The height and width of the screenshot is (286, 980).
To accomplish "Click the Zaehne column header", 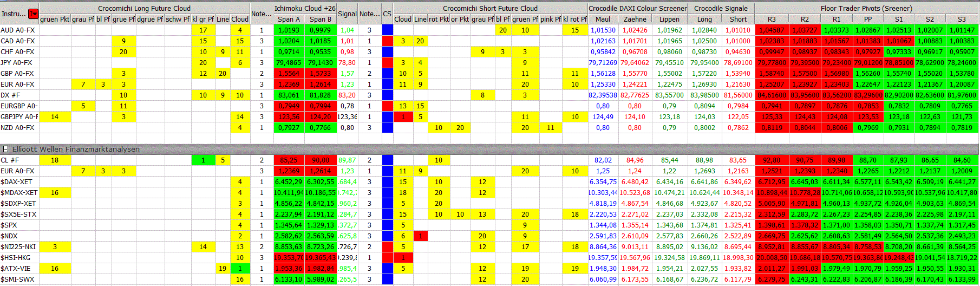I will 635,19.
